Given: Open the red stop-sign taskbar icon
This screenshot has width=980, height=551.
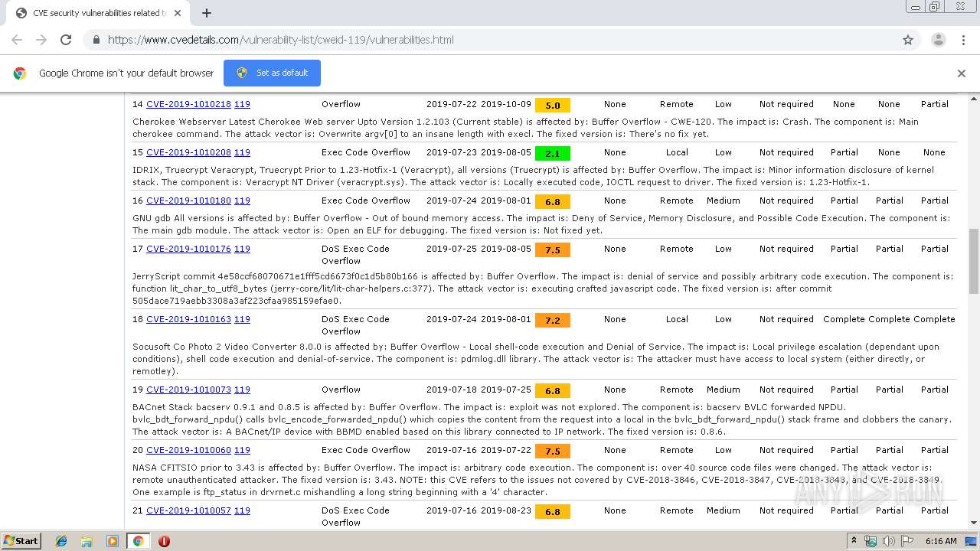Looking at the screenshot, I should coord(164,541).
